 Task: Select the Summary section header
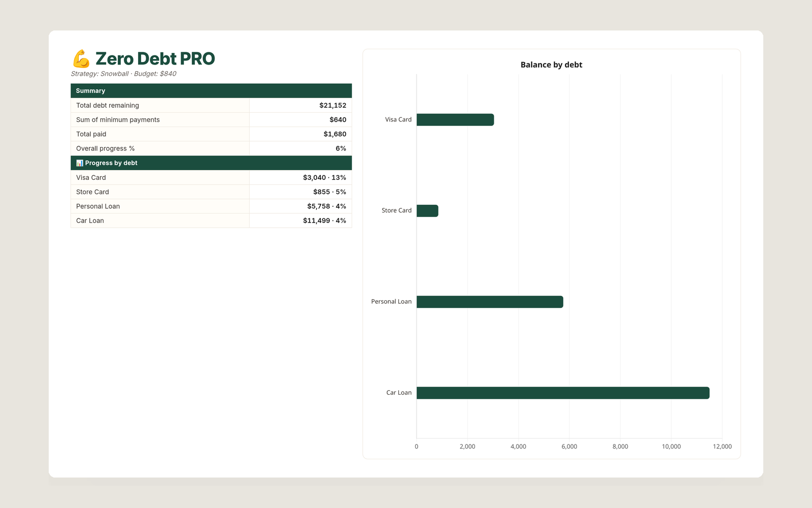point(211,91)
